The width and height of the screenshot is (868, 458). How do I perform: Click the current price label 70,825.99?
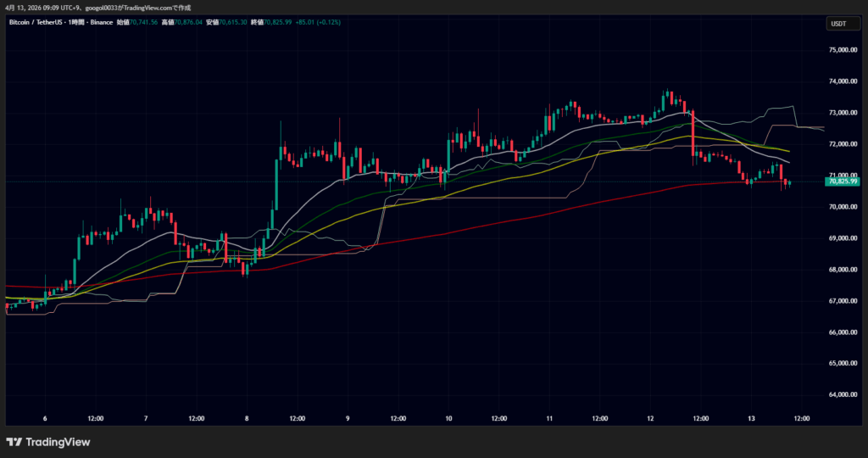(842, 182)
